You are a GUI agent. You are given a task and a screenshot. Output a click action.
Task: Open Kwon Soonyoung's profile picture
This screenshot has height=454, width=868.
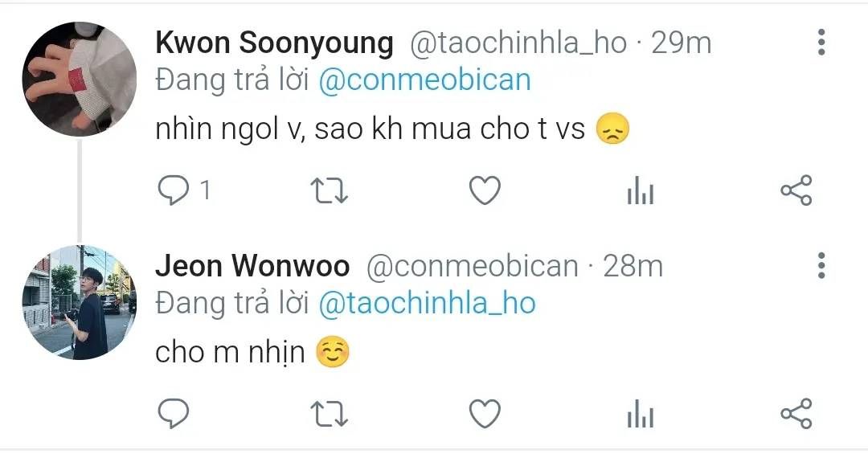(x=79, y=79)
